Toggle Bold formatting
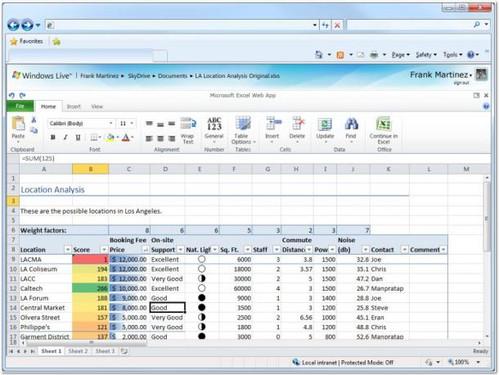Image resolution: width=499 pixels, height=375 pixels. [53, 137]
